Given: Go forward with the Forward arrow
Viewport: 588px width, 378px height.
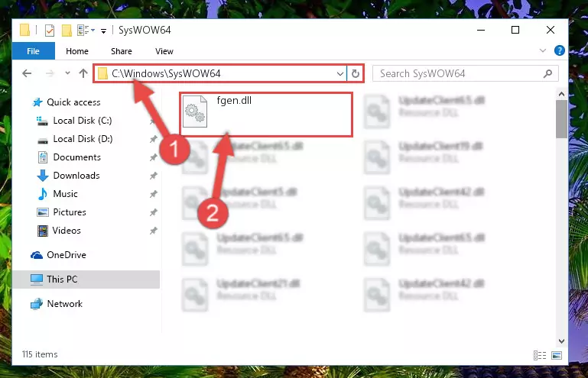Looking at the screenshot, I should pos(50,73).
